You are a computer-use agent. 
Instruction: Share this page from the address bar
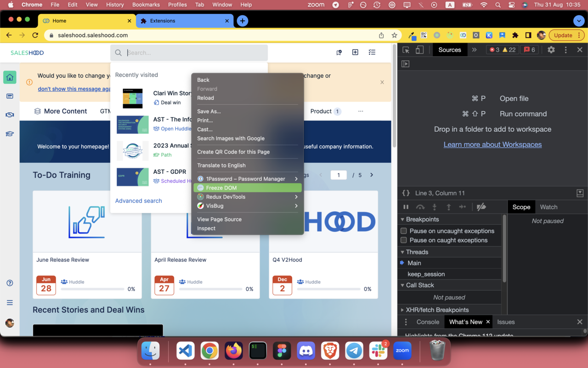pyautogui.click(x=381, y=35)
